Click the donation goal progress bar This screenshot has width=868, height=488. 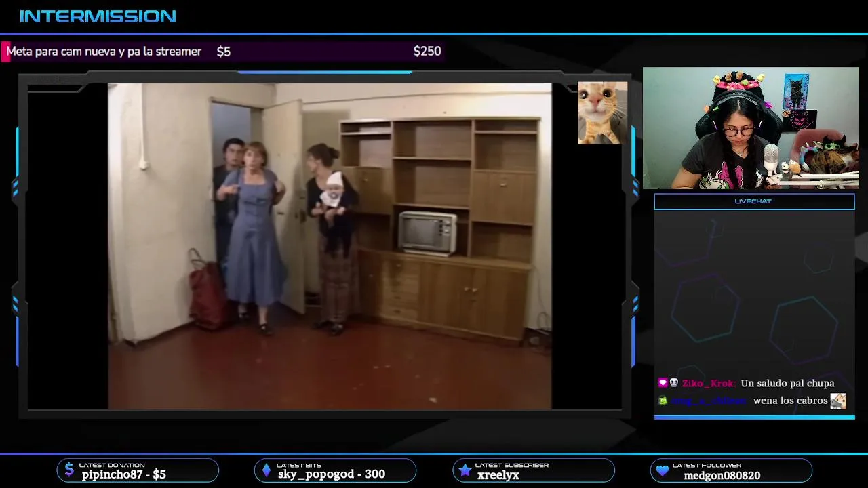[223, 52]
